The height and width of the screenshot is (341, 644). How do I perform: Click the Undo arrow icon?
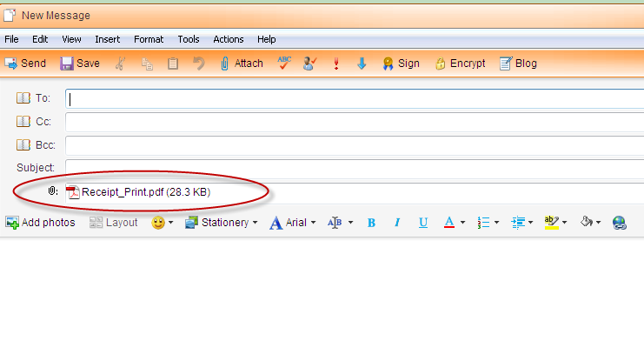coord(199,64)
